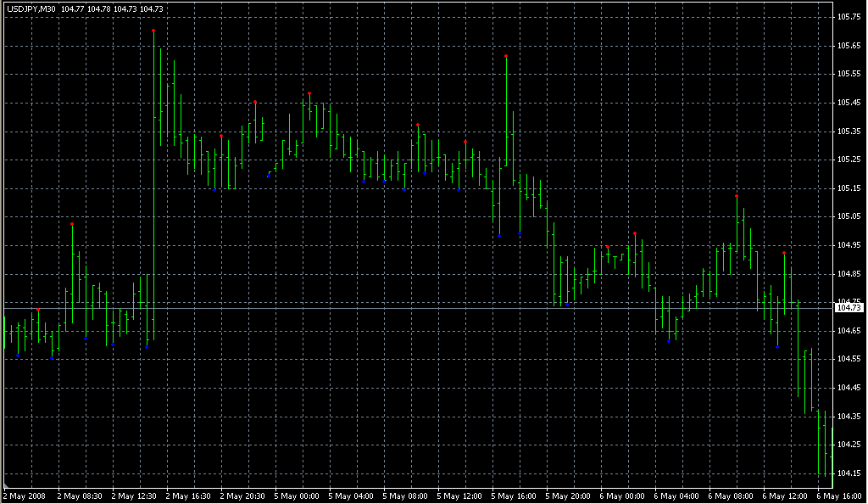This screenshot has height=504, width=868.
Task: Click the 5 May 08:00 time label
Action: [x=405, y=496]
